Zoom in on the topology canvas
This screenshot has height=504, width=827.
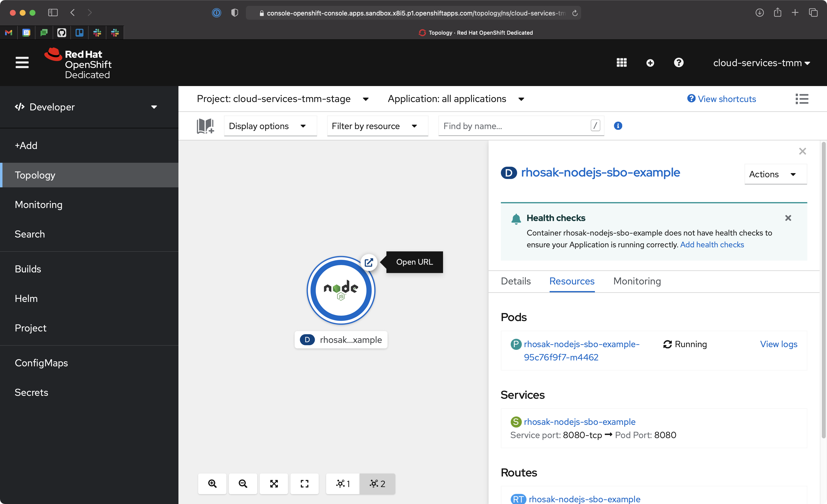[x=212, y=484]
